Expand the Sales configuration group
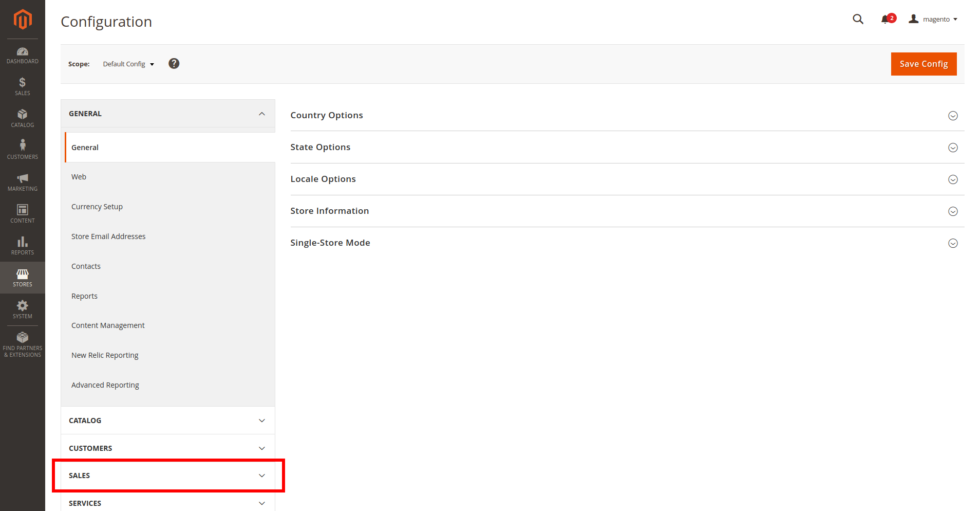This screenshot has height=511, width=980. pyautogui.click(x=168, y=476)
